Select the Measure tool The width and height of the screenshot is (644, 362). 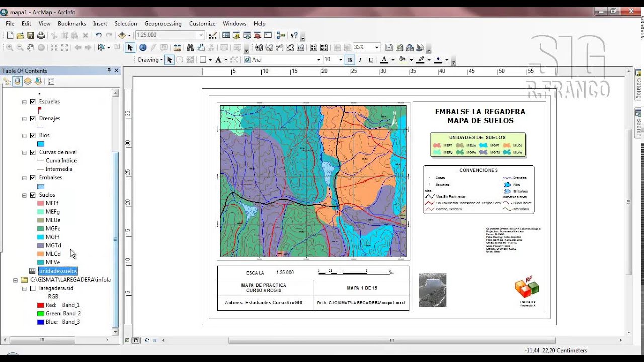tap(177, 47)
